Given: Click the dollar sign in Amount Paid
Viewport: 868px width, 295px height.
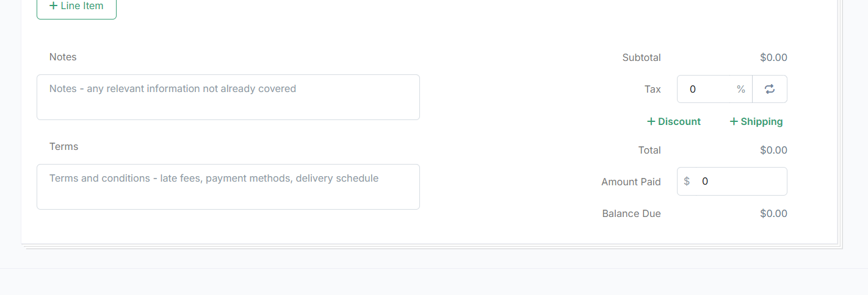Looking at the screenshot, I should (x=687, y=181).
